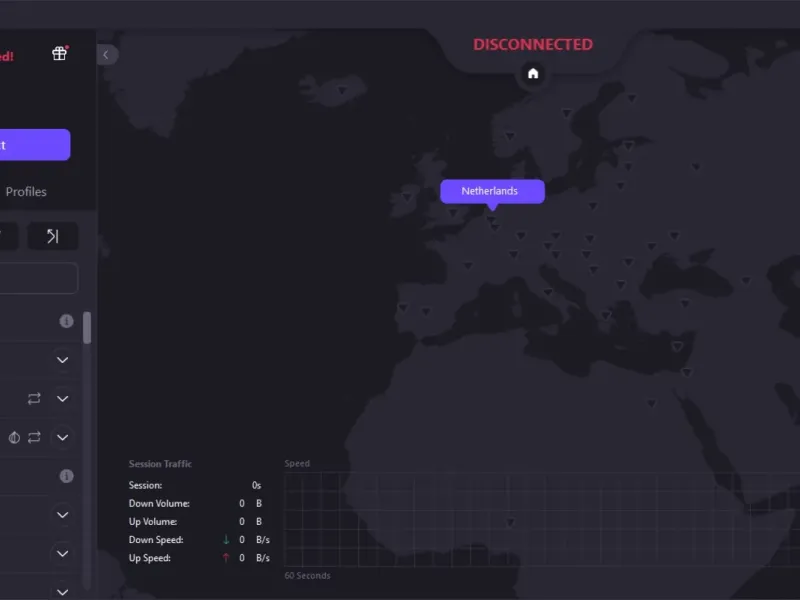The width and height of the screenshot is (800, 600).
Task: Expand the row directly below the lower info icon
Action: [x=63, y=515]
